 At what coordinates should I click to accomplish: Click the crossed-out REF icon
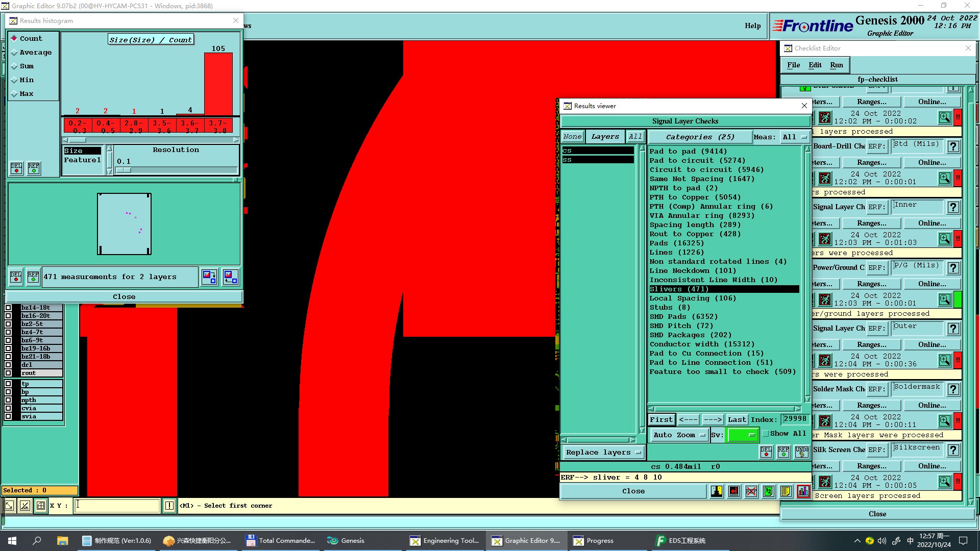751,491
